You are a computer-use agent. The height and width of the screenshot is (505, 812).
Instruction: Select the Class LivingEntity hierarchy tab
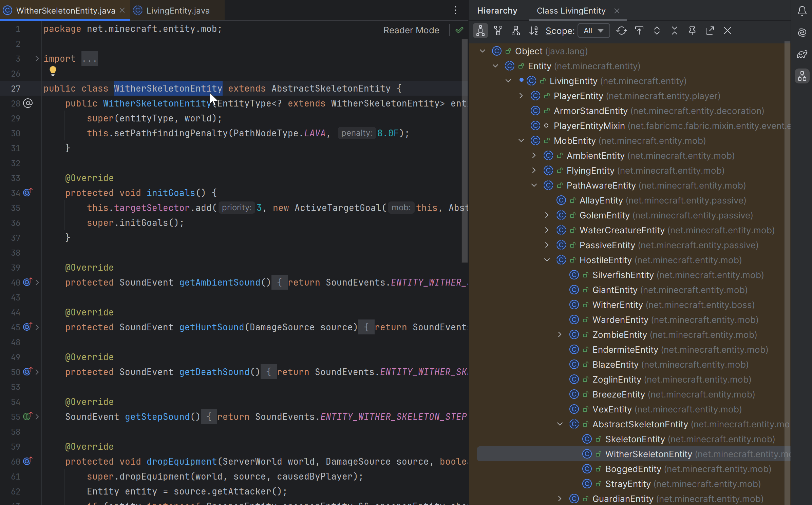[x=571, y=11]
